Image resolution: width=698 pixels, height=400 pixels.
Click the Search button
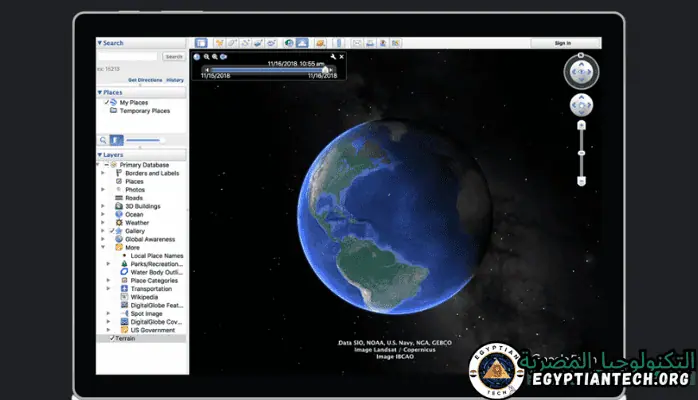click(173, 57)
